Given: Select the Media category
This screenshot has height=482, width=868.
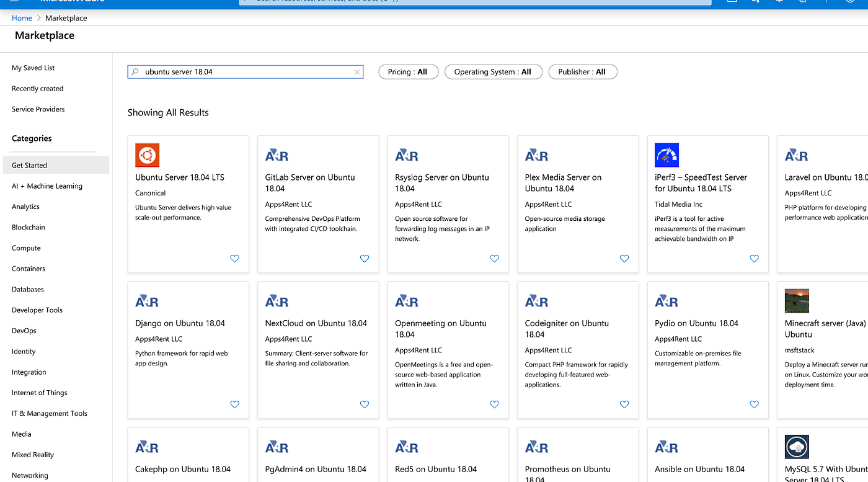Looking at the screenshot, I should click(x=22, y=434).
